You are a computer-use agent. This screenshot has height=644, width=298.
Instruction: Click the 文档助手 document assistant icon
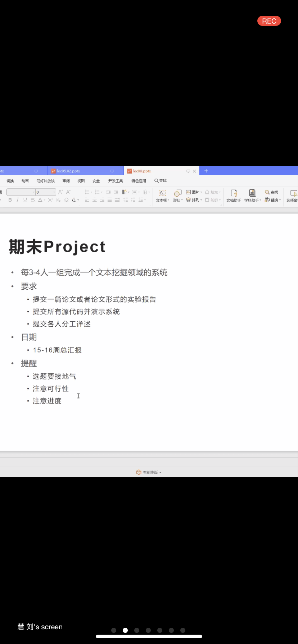point(234,195)
